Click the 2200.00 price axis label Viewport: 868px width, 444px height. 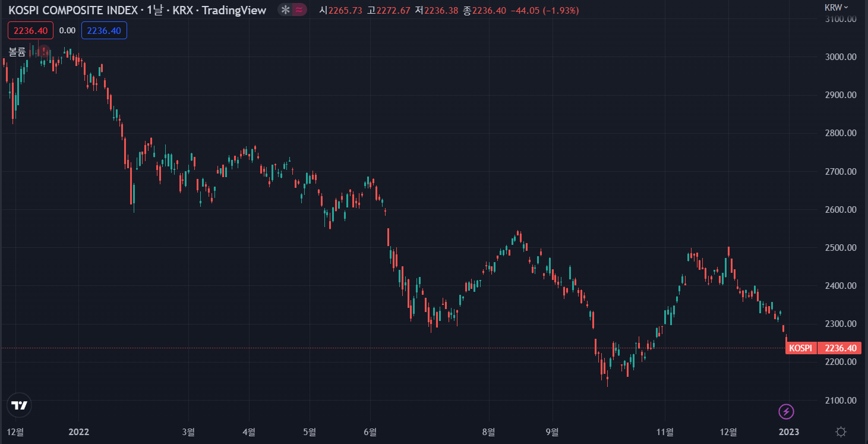click(x=839, y=362)
